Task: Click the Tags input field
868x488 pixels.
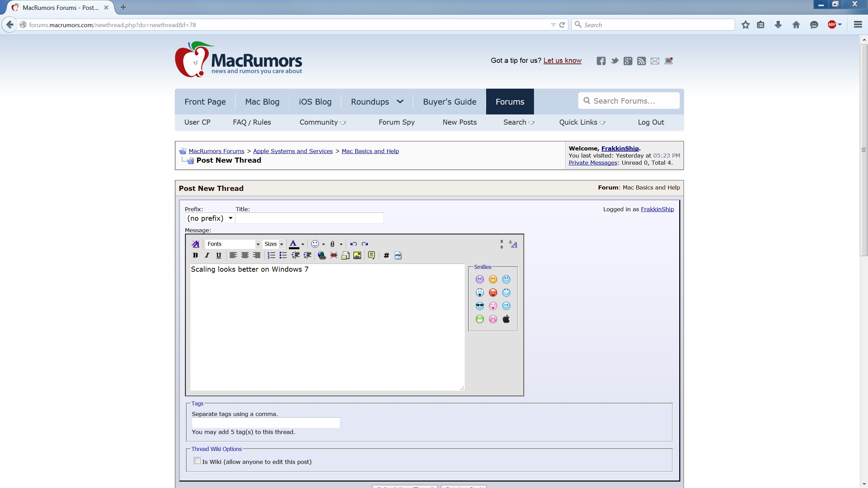Action: point(265,423)
